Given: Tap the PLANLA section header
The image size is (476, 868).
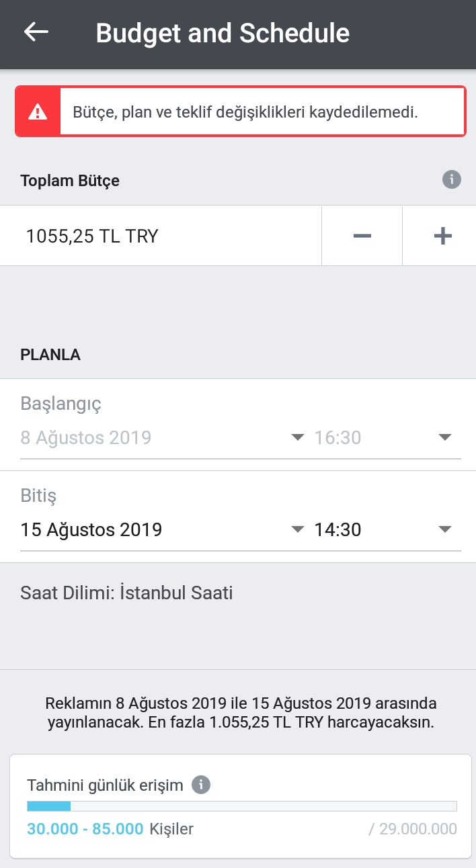Looking at the screenshot, I should [x=50, y=355].
